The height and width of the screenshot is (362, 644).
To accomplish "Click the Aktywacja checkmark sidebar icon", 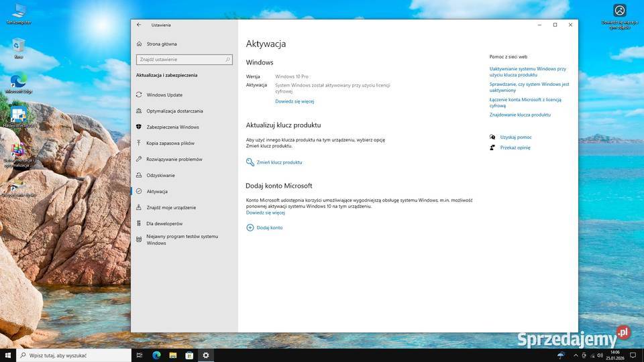I will click(x=139, y=191).
